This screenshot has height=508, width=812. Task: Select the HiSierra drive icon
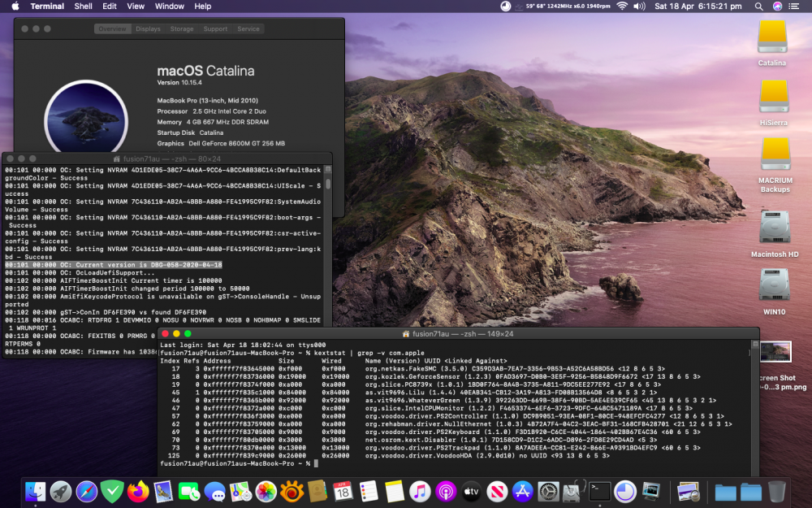(774, 97)
